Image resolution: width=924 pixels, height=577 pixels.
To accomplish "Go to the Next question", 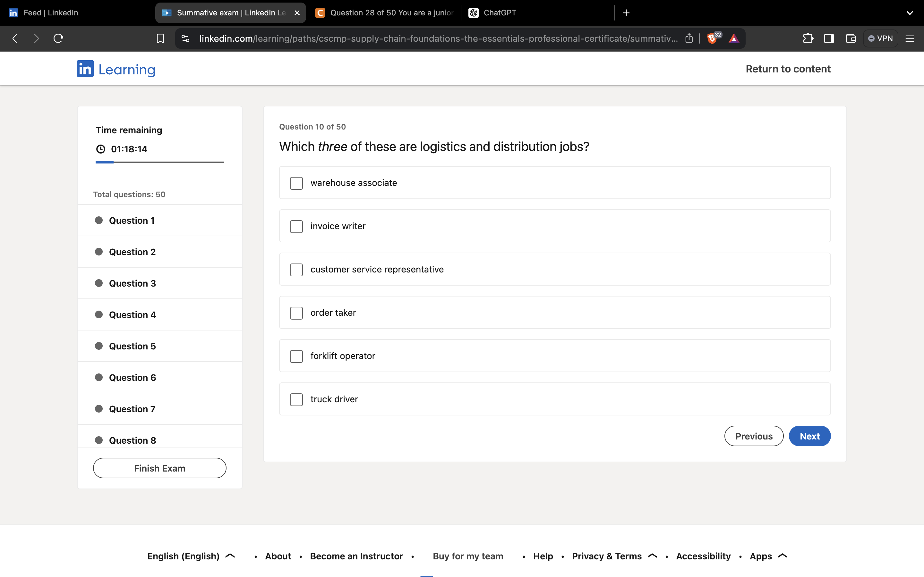I will (809, 436).
